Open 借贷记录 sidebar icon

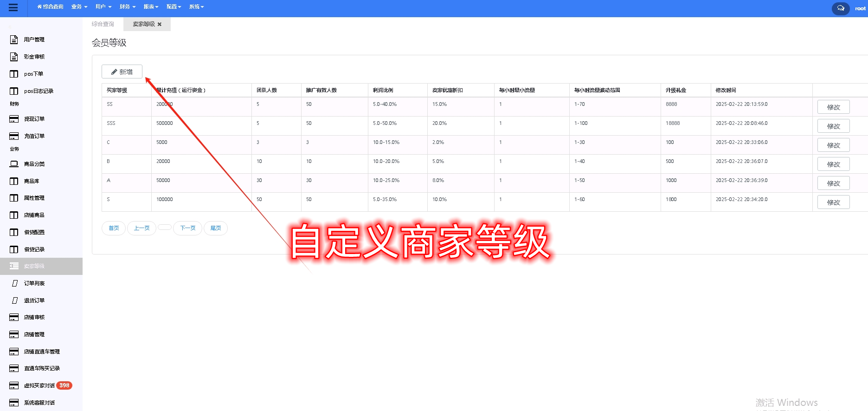[x=14, y=249]
